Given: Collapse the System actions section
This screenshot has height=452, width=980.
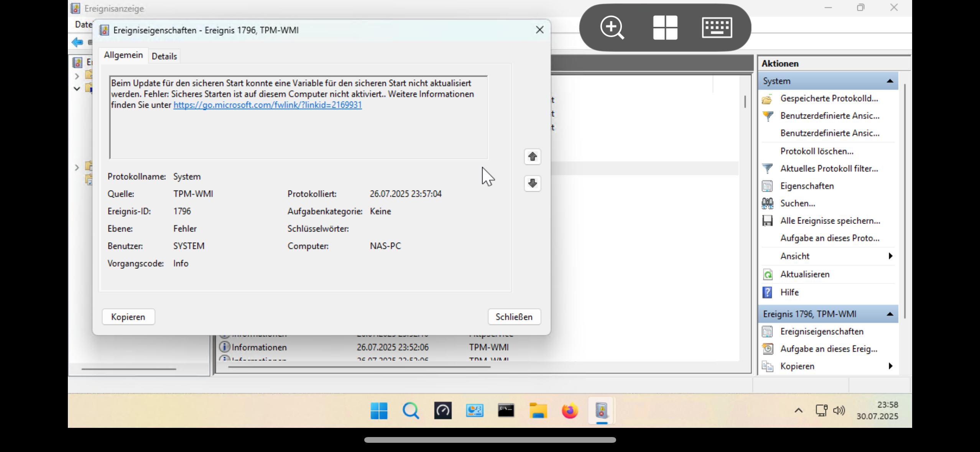Looking at the screenshot, I should pyautogui.click(x=890, y=81).
